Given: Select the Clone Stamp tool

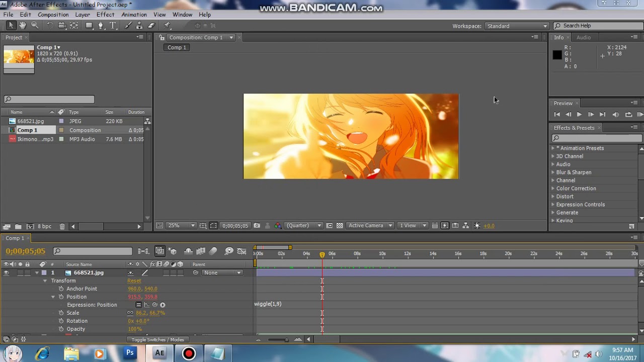Looking at the screenshot, I should tap(139, 26).
